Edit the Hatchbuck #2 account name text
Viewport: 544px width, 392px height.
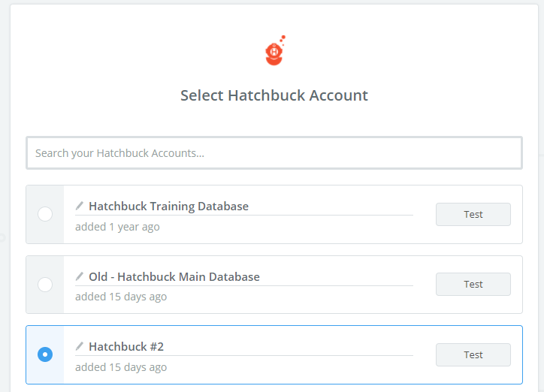pyautogui.click(x=126, y=347)
